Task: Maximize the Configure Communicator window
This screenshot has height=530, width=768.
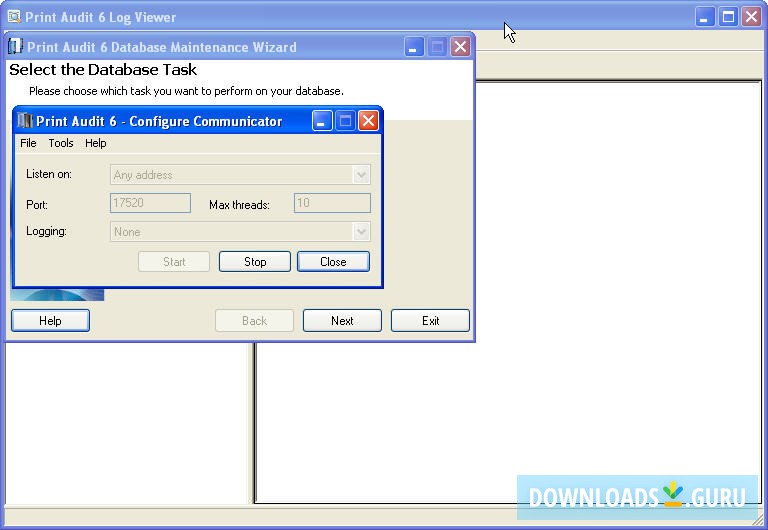Action: (x=345, y=120)
